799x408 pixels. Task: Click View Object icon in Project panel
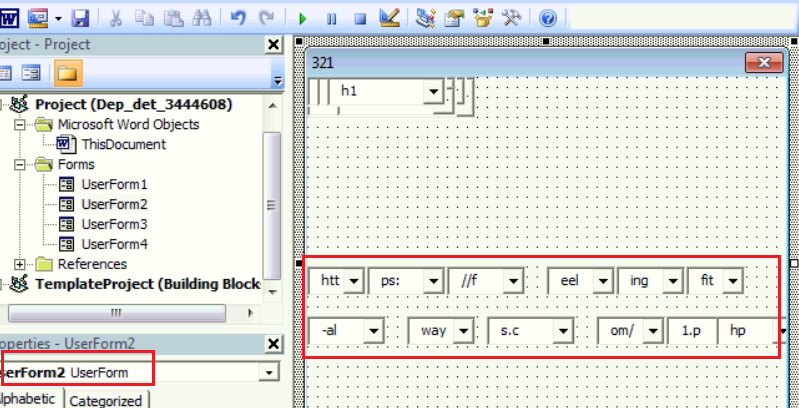[x=32, y=74]
